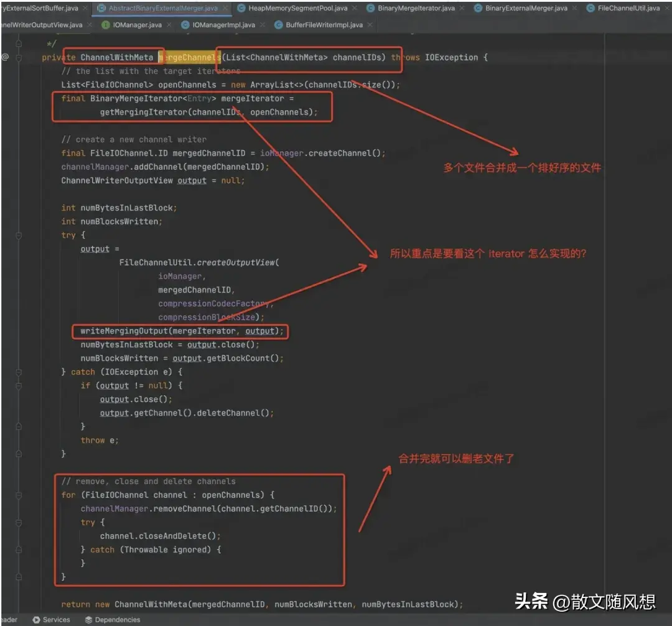The width and height of the screenshot is (672, 626).
Task: Close the IOManagerImpl.java tab
Action: click(x=263, y=25)
